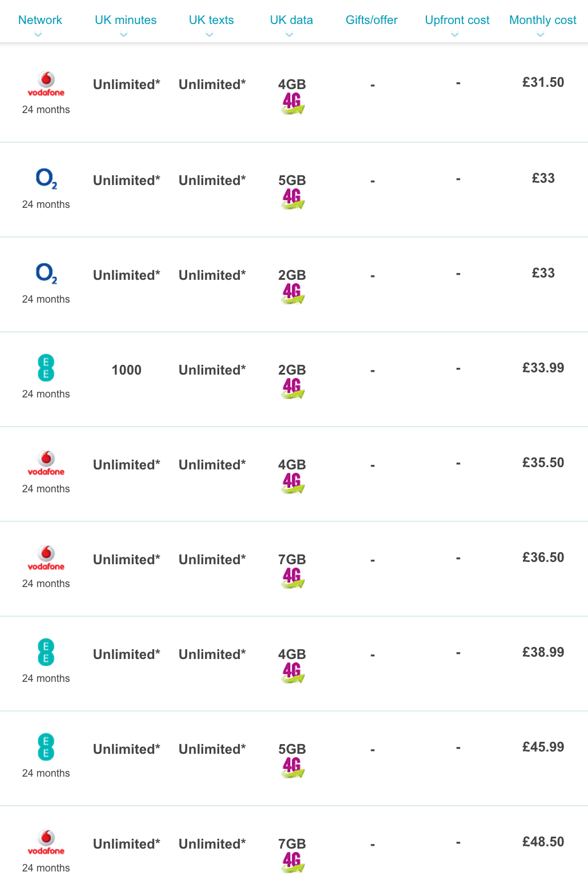Sort by UK data column
Screen dimensions: 588x884
pos(291,20)
